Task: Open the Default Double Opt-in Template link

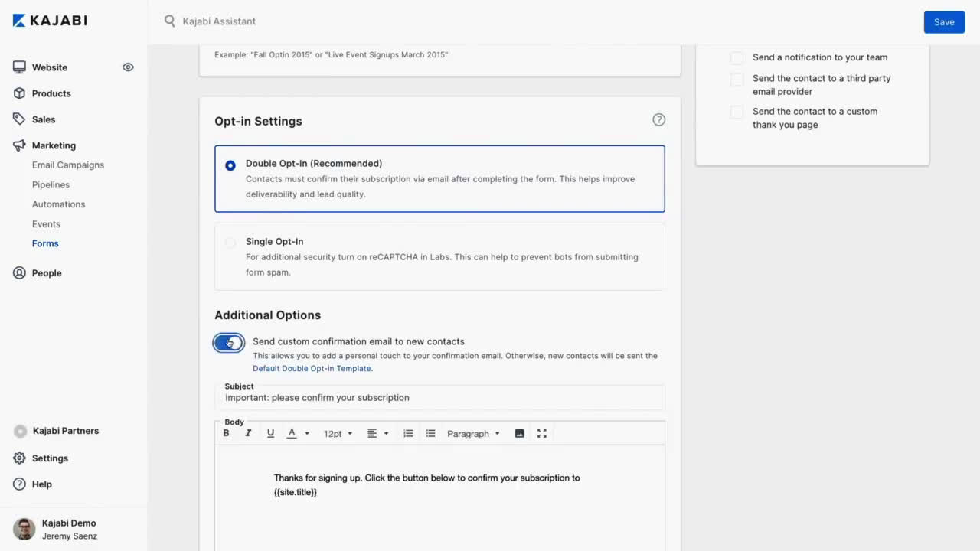Action: click(x=312, y=369)
